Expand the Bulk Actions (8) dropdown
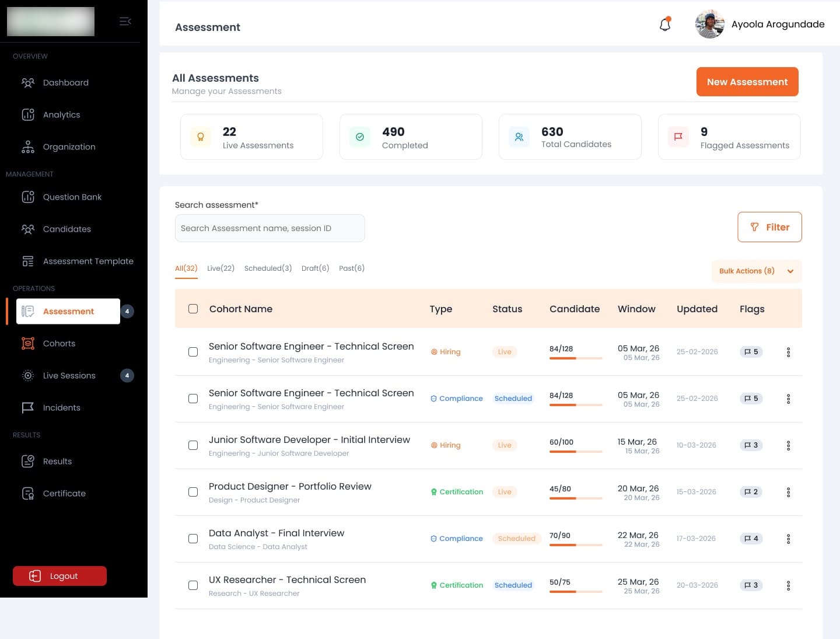Image resolution: width=840 pixels, height=639 pixels. 757,271
